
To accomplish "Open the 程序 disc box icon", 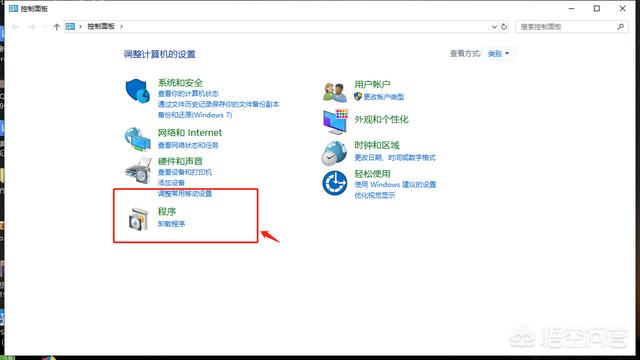I will pyautogui.click(x=138, y=219).
